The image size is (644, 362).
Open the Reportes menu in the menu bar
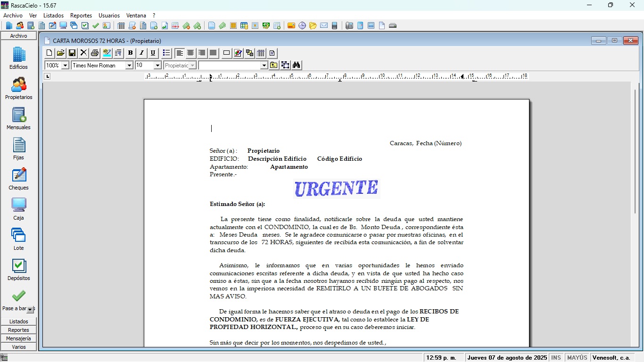pos(81,16)
